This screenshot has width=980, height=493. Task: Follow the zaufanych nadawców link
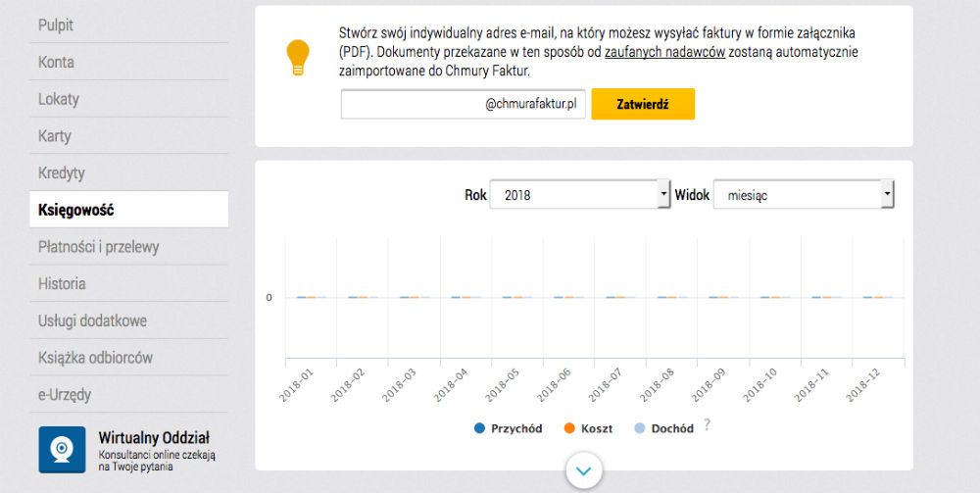click(664, 52)
